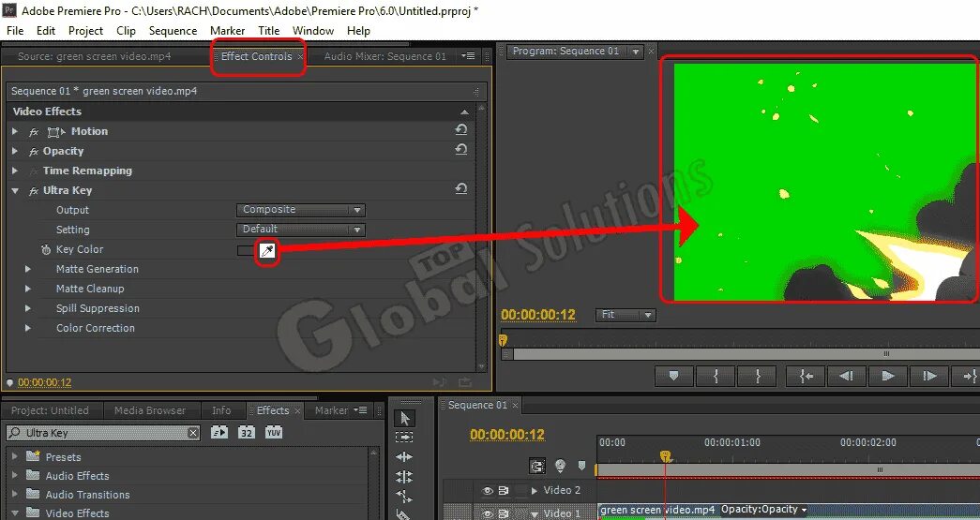Image resolution: width=980 pixels, height=520 pixels.
Task: Add marker in the timeline header
Action: [x=581, y=466]
